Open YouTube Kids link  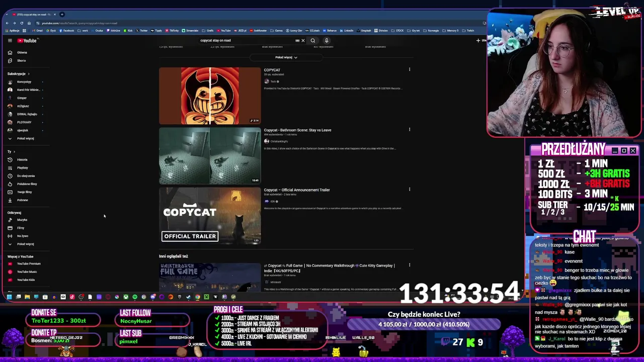(26, 280)
